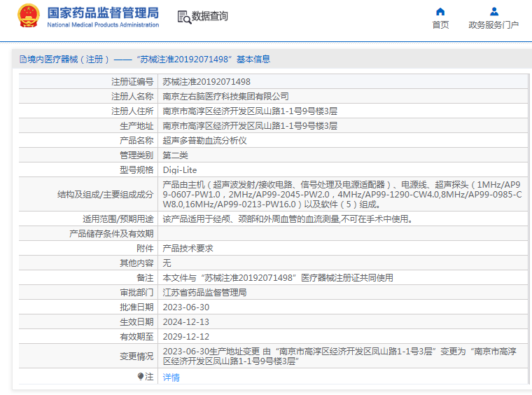
Task: Select the product name 超声多普勒血流分析仪
Action: [x=204, y=141]
